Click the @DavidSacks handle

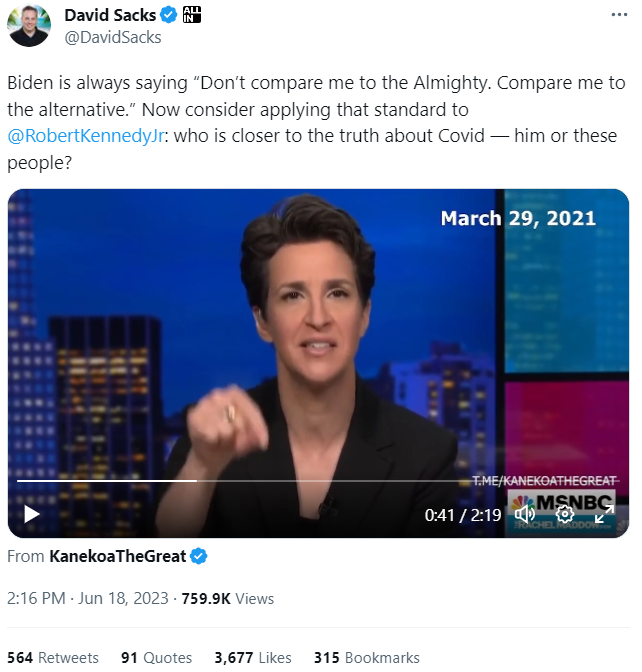coord(113,37)
